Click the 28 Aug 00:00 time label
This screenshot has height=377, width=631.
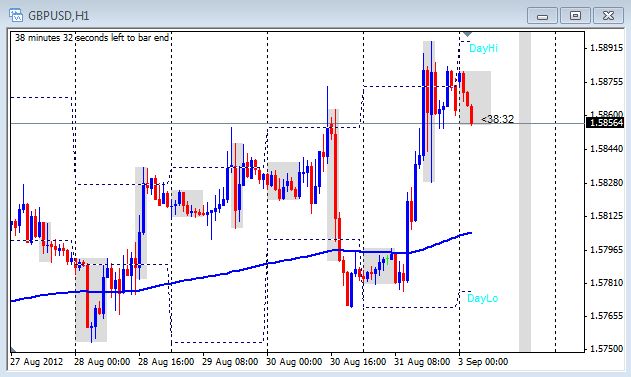point(102,362)
